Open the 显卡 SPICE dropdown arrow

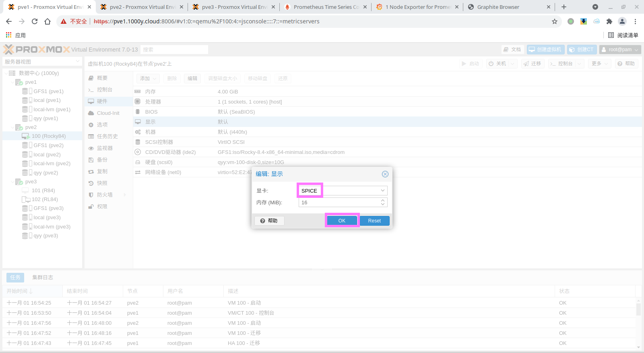pos(382,191)
